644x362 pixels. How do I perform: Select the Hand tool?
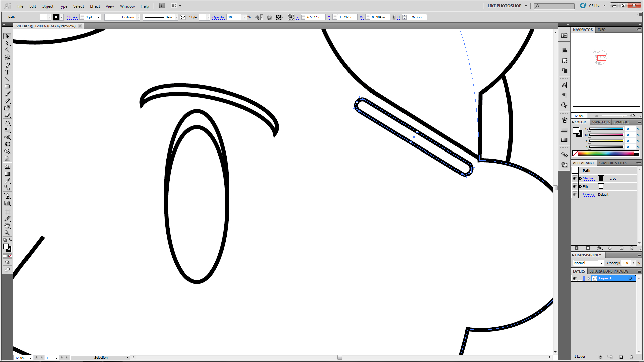point(7,226)
